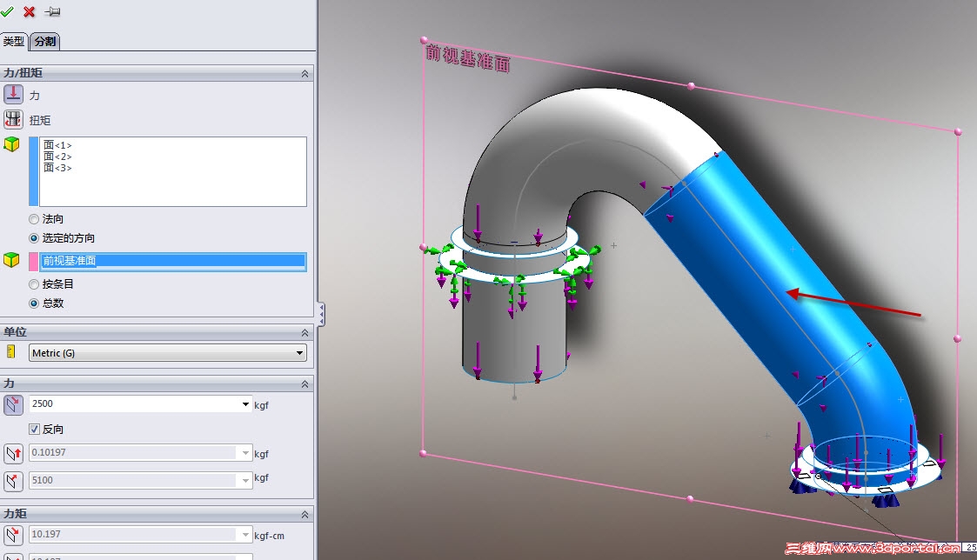Viewport: 977px width, 560px height.
Task: Collapse the 力矩 section
Action: (x=304, y=515)
